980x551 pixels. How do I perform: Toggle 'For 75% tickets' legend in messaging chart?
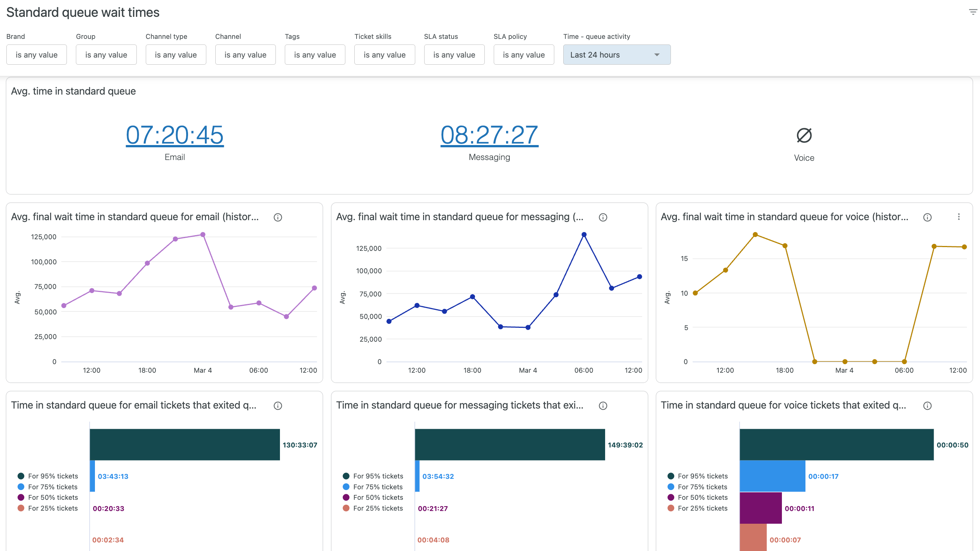377,487
